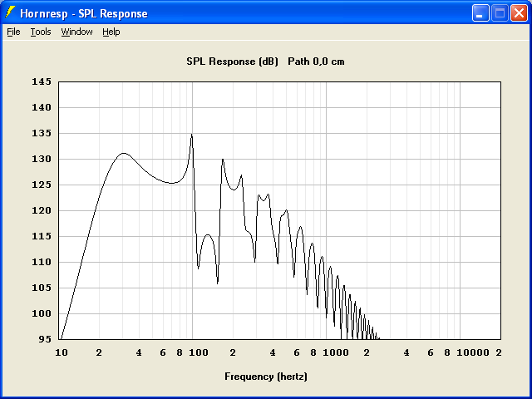532x399 pixels.
Task: Close the Hornresp window
Action: [x=520, y=13]
